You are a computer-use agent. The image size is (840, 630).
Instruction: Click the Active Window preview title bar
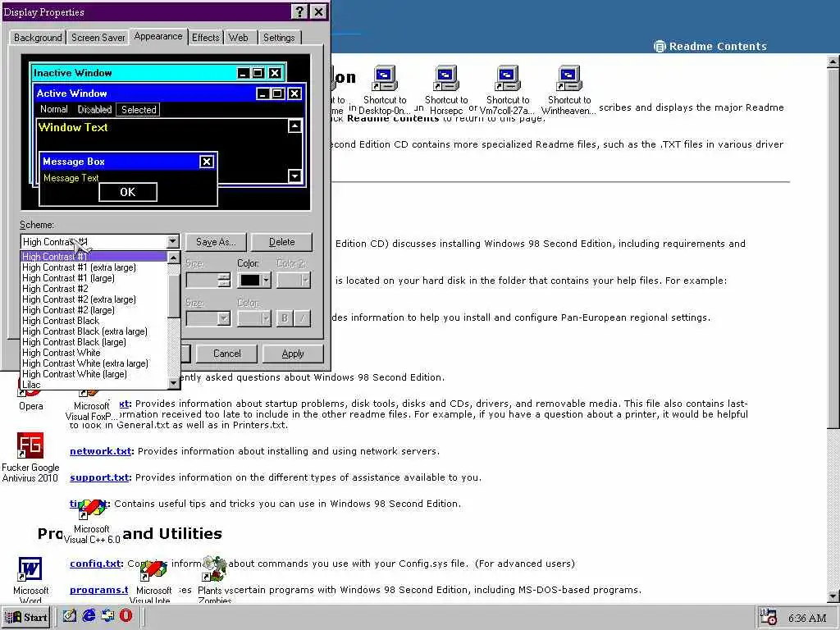point(170,94)
